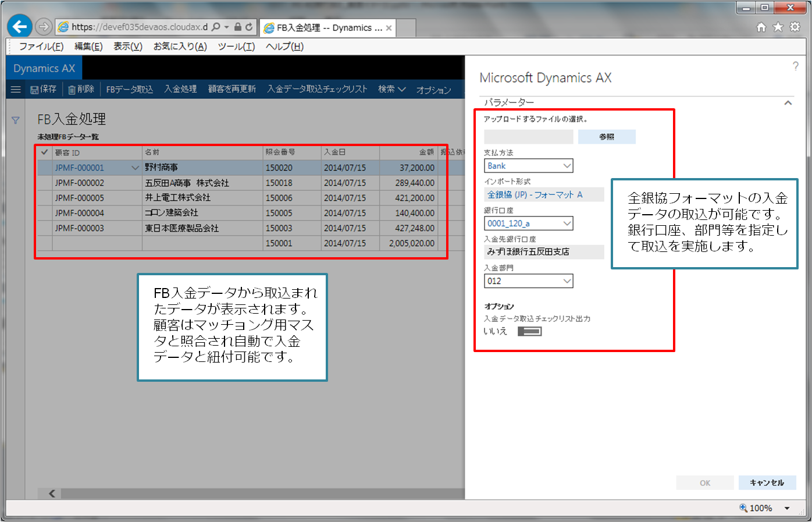The width and height of the screenshot is (812, 522).
Task: Click 入金データ取込チェックリスト toolbar action
Action: click(x=317, y=89)
